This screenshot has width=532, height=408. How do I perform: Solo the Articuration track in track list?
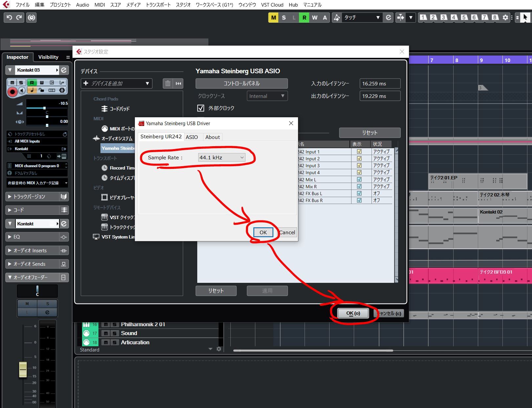[x=114, y=343]
